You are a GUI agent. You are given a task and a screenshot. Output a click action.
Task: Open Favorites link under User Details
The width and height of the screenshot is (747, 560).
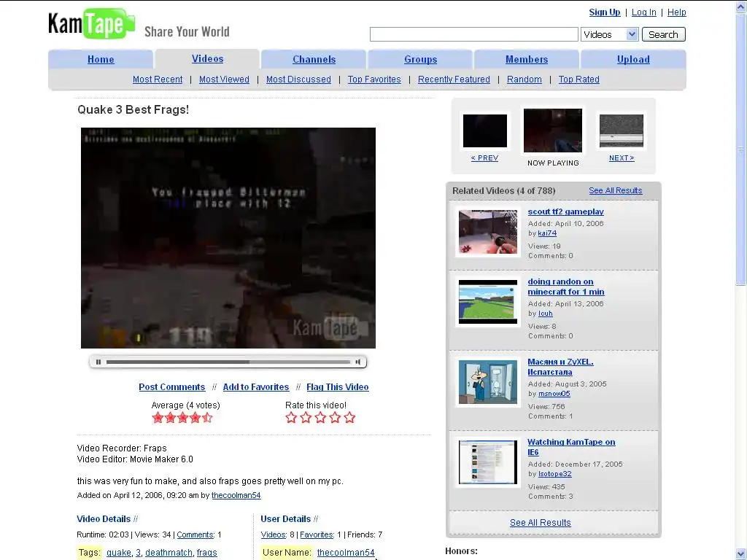317,534
